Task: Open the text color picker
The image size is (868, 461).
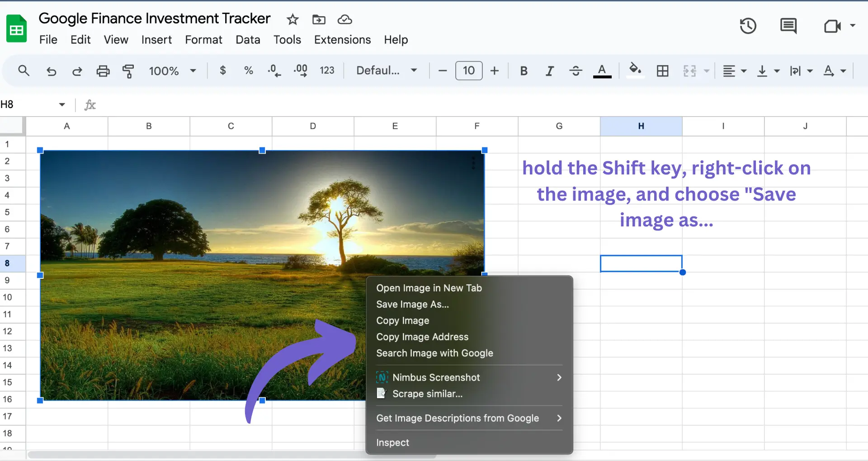Action: (602, 71)
